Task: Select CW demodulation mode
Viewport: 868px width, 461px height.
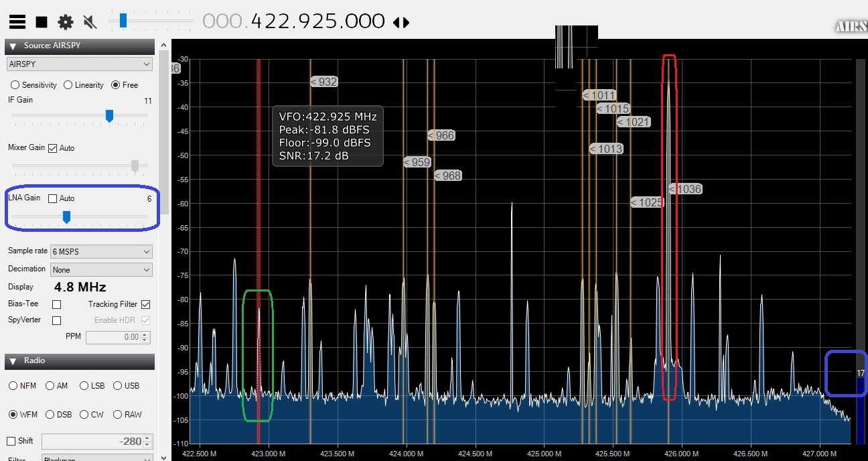Action: tap(92, 415)
